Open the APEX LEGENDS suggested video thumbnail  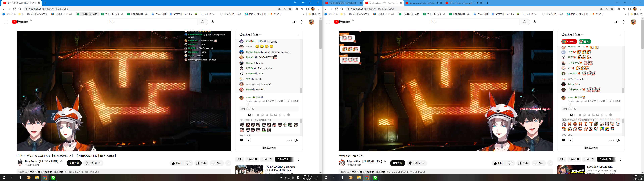coord(249,170)
